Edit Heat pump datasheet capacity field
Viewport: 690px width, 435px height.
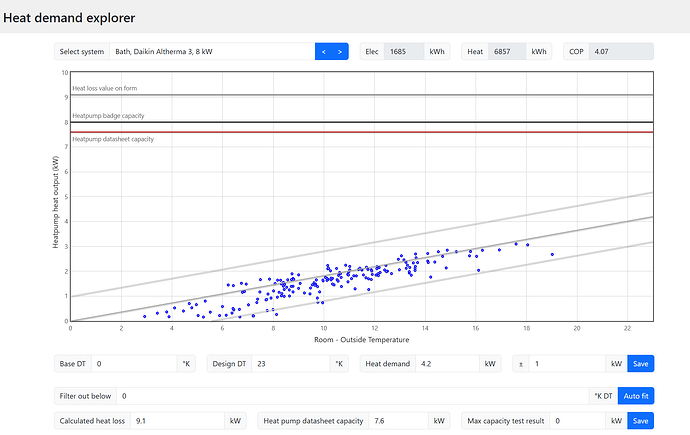[399, 422]
